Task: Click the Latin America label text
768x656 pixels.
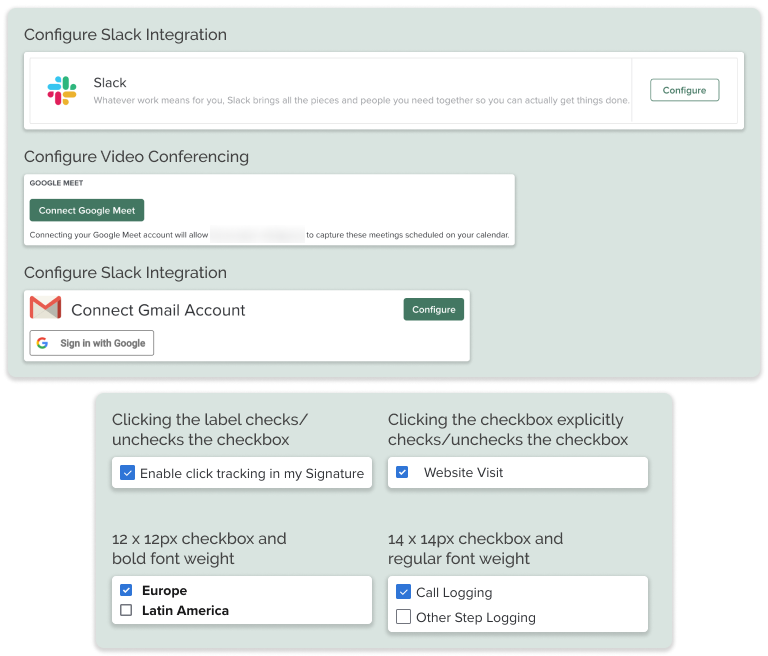Action: tap(185, 610)
